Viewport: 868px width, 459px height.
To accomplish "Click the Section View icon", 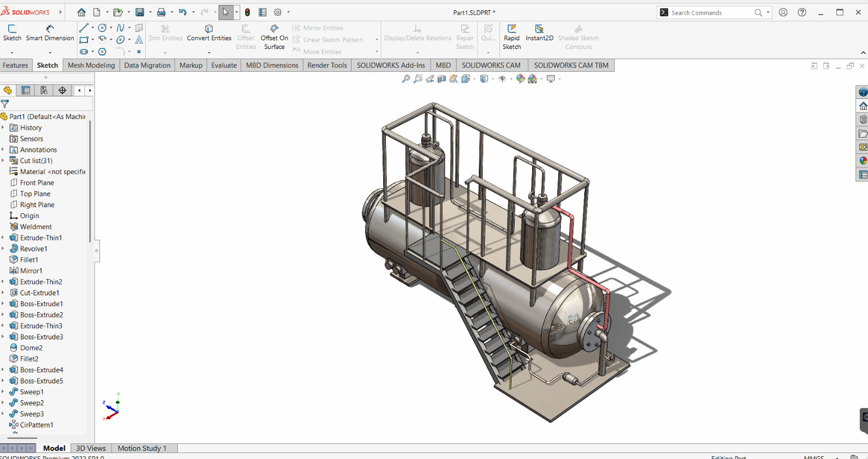I will coord(441,79).
